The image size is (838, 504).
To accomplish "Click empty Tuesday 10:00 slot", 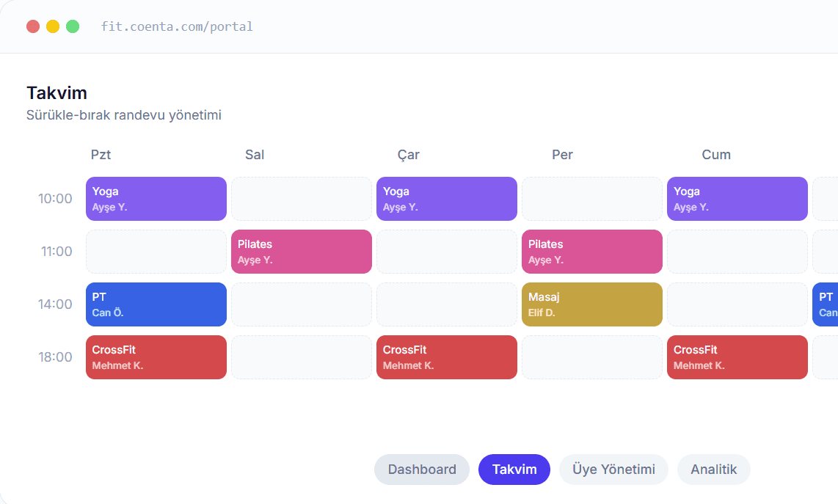I will click(x=302, y=199).
